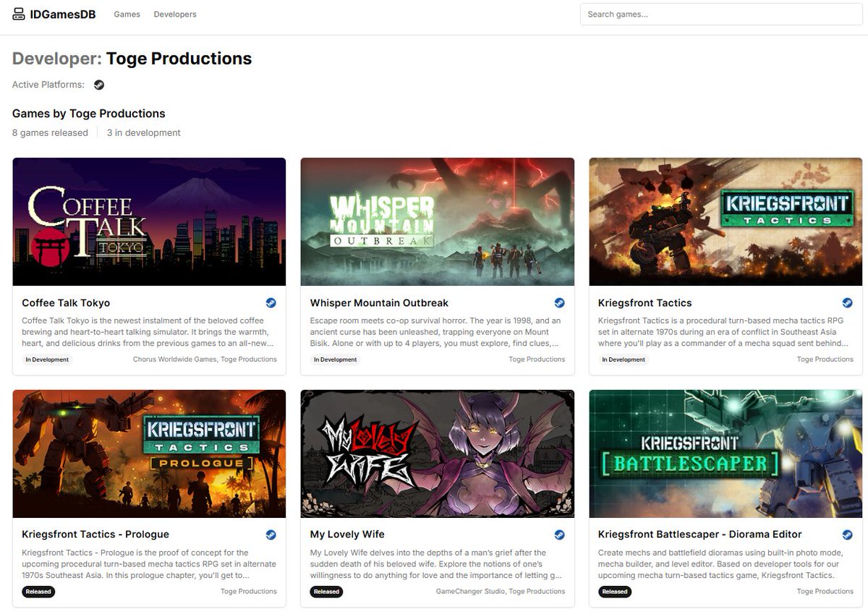Click Battlescaper 'Create mechs and battlefield' description
Screen dimensions: 868x612
[x=718, y=564]
